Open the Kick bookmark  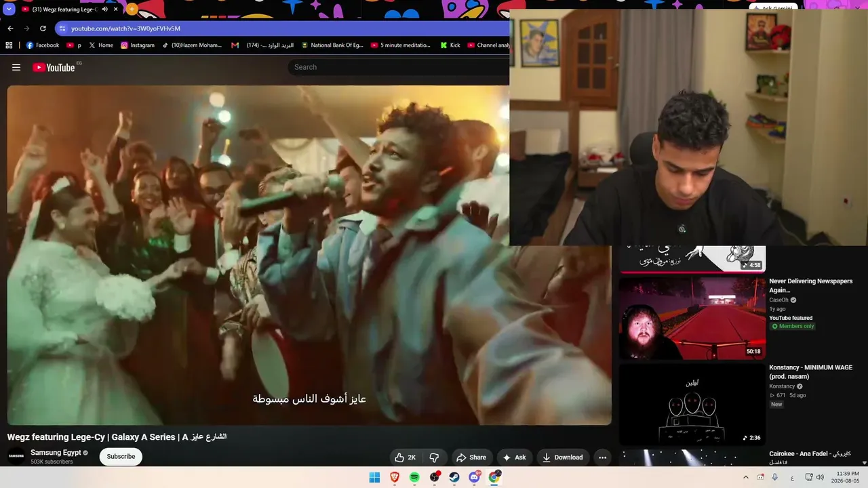(x=450, y=45)
